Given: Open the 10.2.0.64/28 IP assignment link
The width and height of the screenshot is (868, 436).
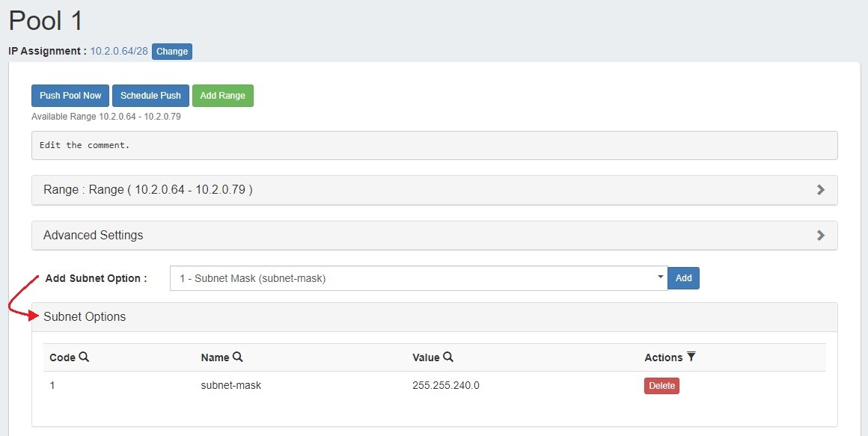Looking at the screenshot, I should click(x=119, y=52).
